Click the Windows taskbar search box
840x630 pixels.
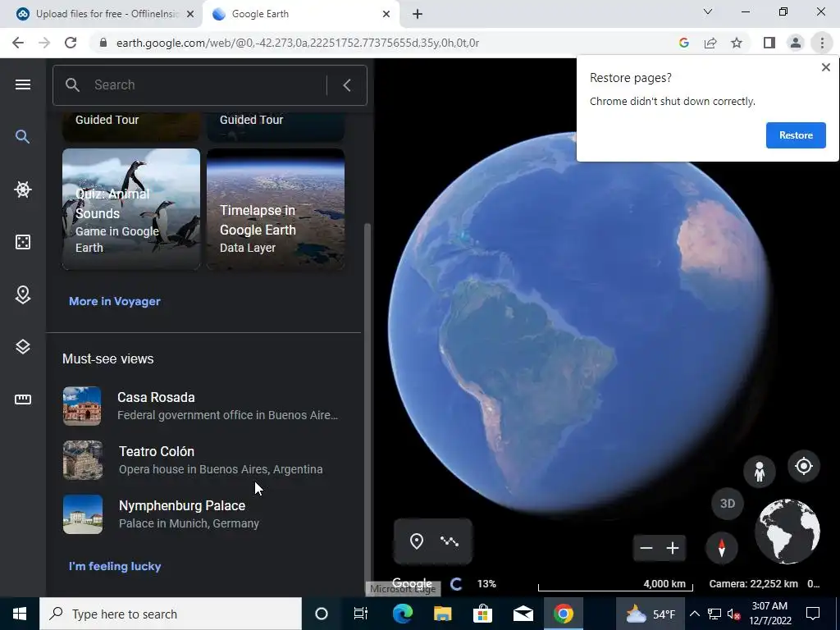(x=171, y=614)
